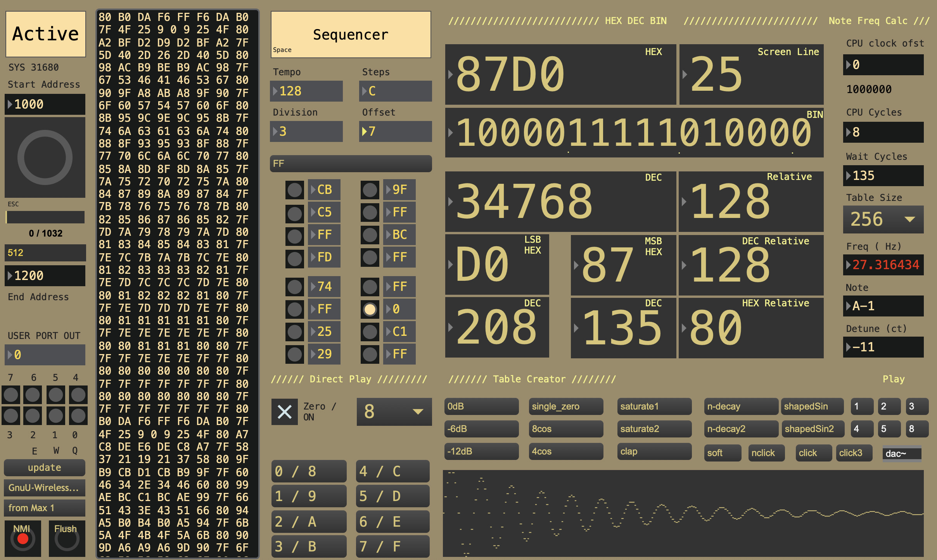
Task: Click the progress bar below ESC
Action: click(45, 217)
